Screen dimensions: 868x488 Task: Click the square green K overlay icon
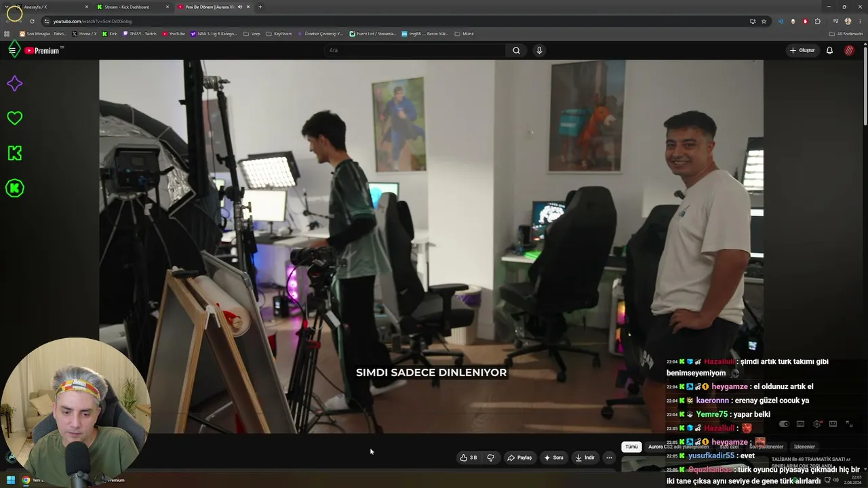click(14, 153)
